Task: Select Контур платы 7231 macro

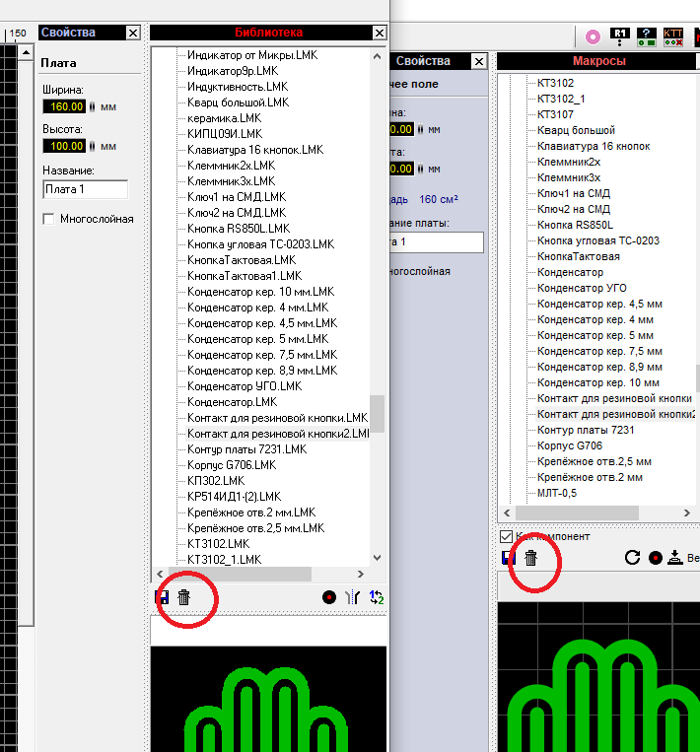Action: (x=585, y=430)
